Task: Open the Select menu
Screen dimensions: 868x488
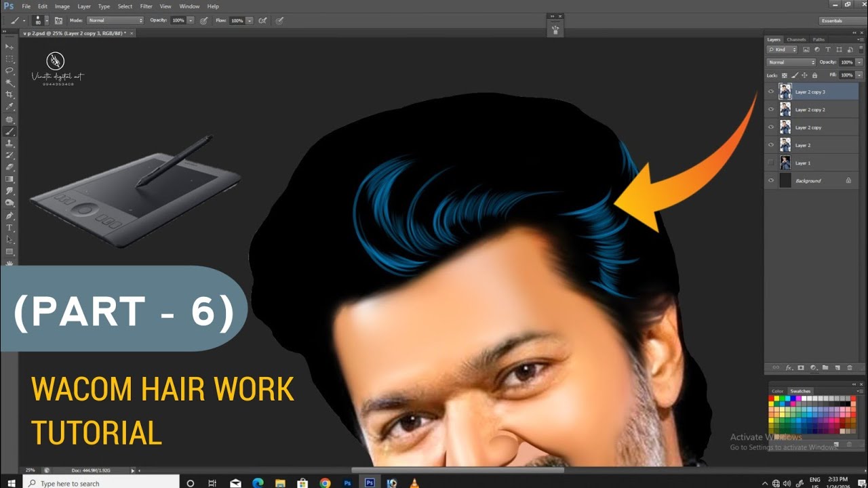Action: 125,6
